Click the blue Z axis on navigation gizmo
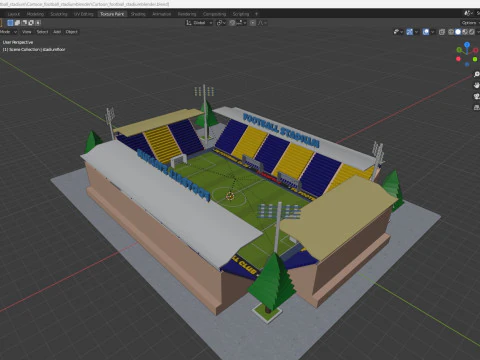 [467, 45]
